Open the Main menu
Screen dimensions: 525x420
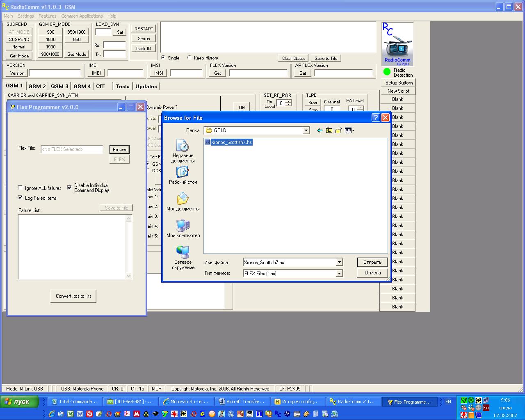click(x=8, y=16)
